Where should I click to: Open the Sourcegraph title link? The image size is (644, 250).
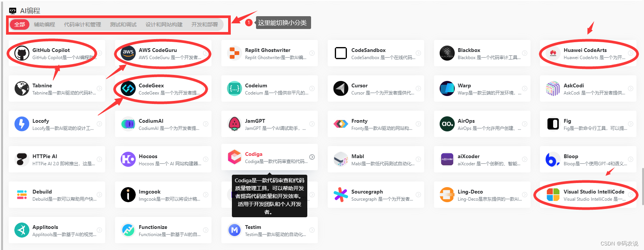pos(367,192)
